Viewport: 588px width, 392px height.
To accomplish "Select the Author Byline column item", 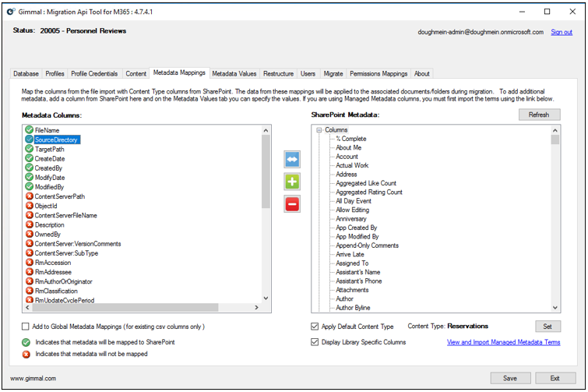I will point(354,308).
